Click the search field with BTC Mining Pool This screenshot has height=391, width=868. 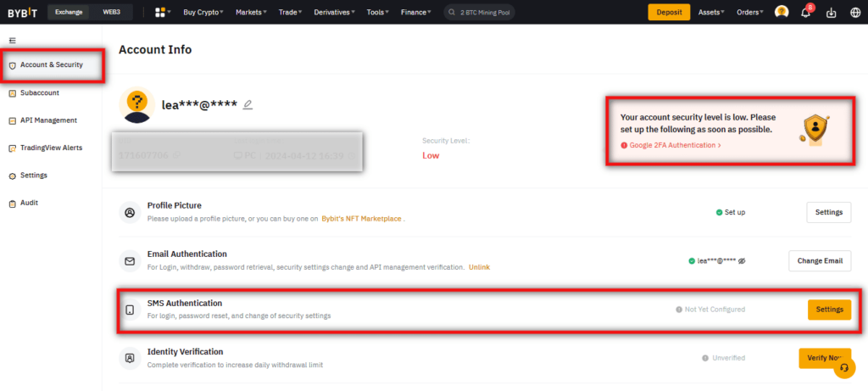[480, 12]
